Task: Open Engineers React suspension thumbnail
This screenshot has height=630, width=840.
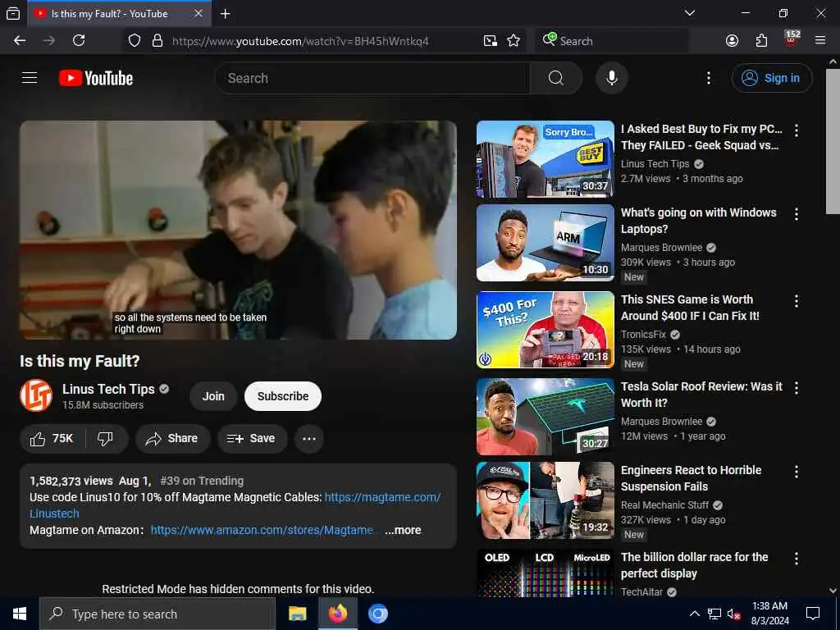Action: coord(546,500)
